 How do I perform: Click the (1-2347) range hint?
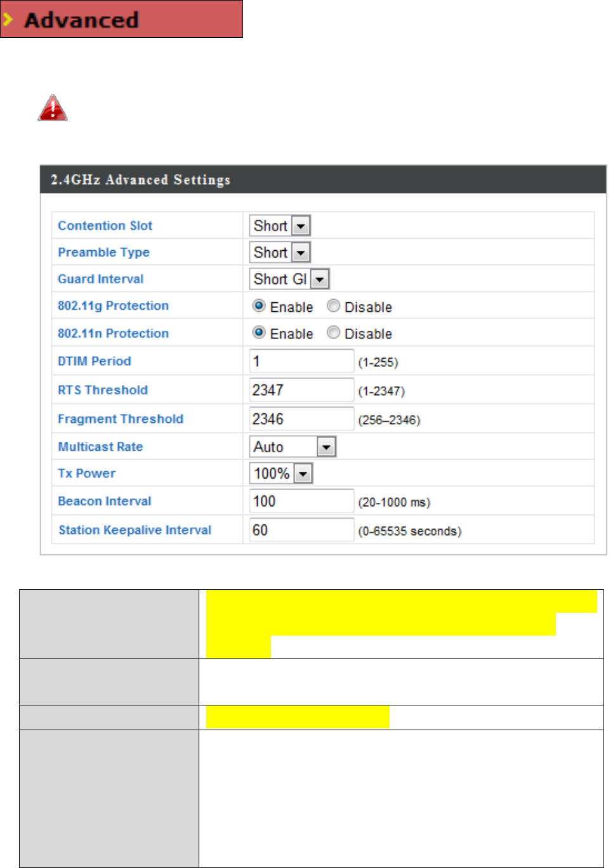pyautogui.click(x=381, y=391)
